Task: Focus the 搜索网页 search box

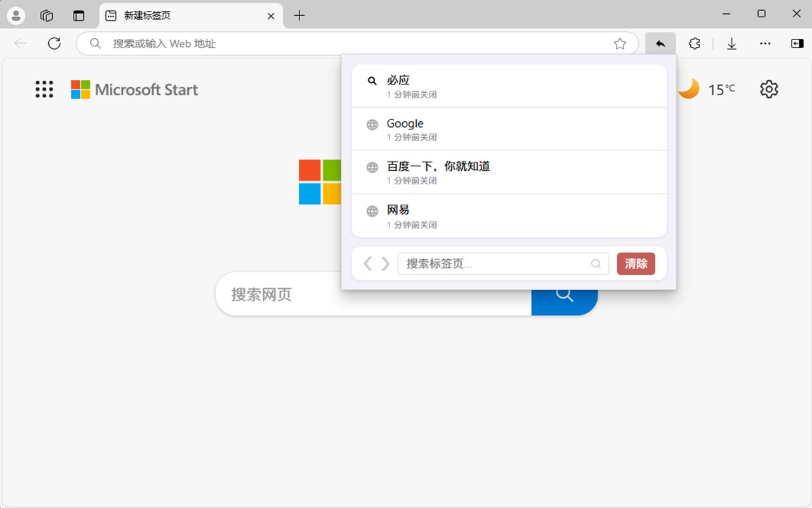Action: coord(374,294)
